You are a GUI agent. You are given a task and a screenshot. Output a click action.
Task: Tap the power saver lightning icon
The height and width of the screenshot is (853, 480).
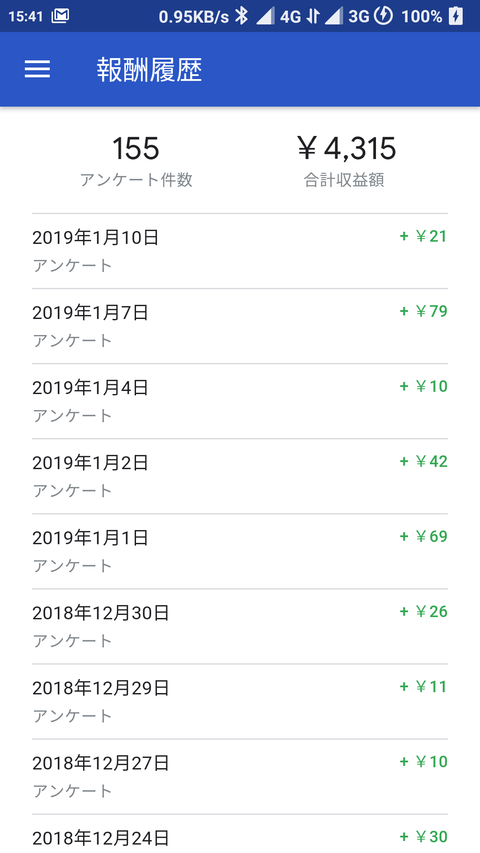384,16
